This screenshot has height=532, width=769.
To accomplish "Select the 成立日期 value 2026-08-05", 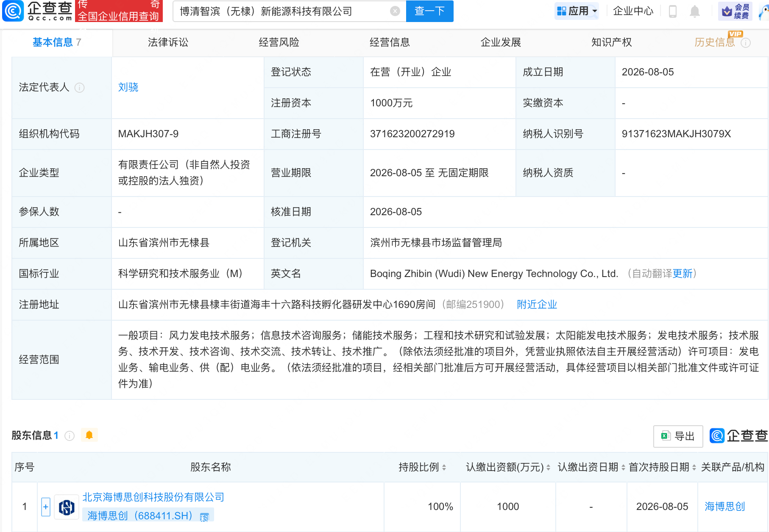I will coord(648,72).
